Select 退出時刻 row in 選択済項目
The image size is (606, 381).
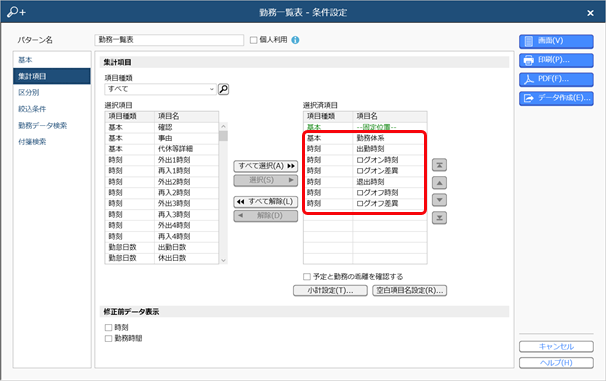click(365, 182)
